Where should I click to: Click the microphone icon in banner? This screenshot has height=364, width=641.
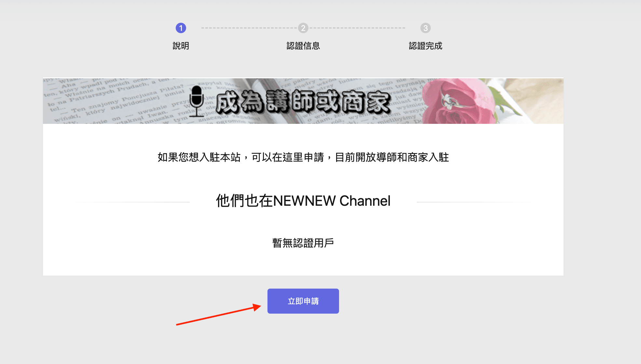click(197, 100)
